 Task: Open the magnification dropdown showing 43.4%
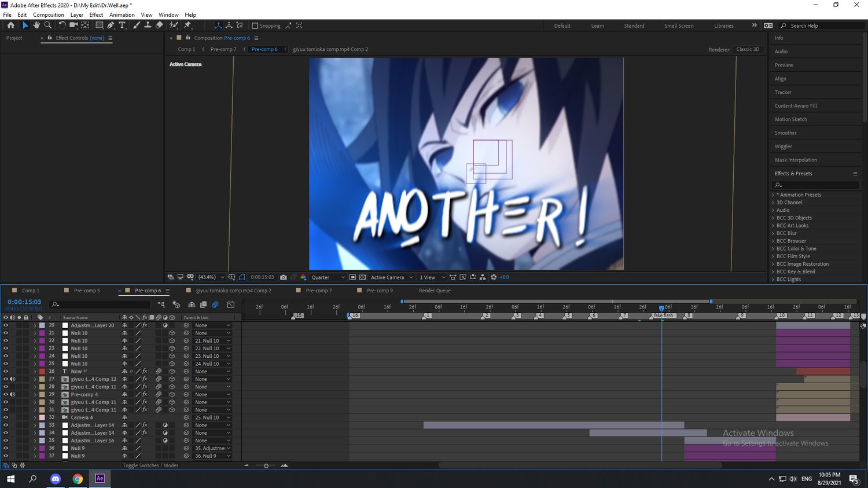click(211, 277)
